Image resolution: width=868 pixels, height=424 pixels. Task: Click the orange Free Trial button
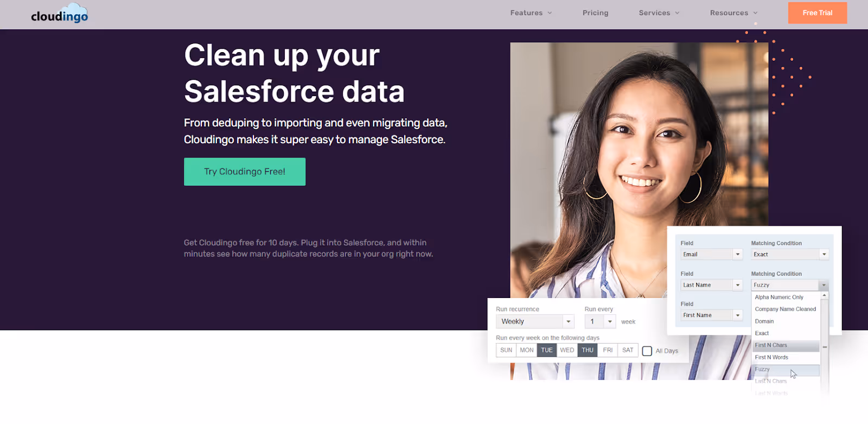[x=817, y=12]
